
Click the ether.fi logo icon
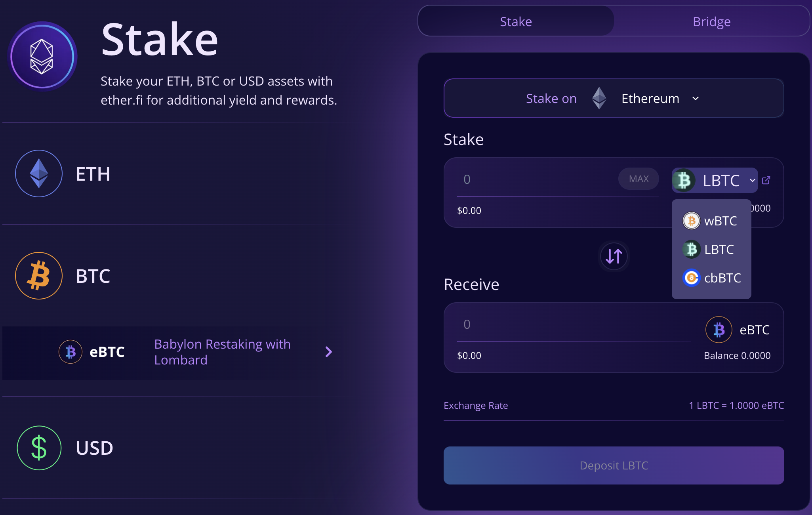coord(42,57)
